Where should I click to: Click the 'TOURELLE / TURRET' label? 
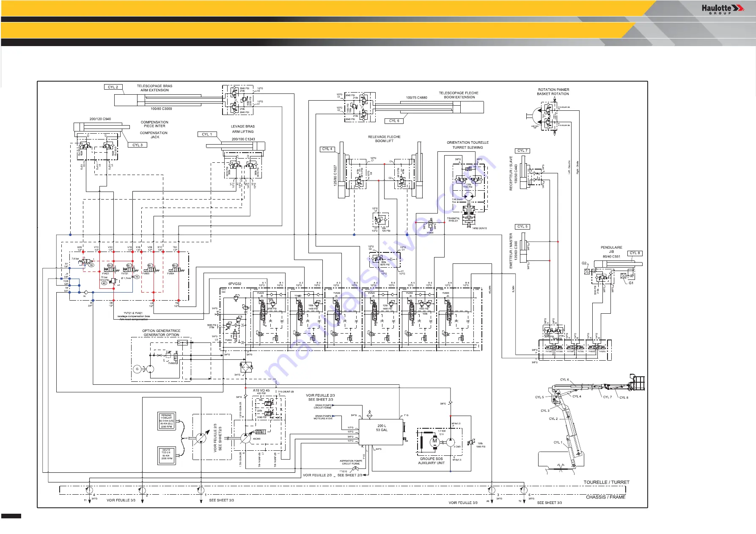coord(606,482)
